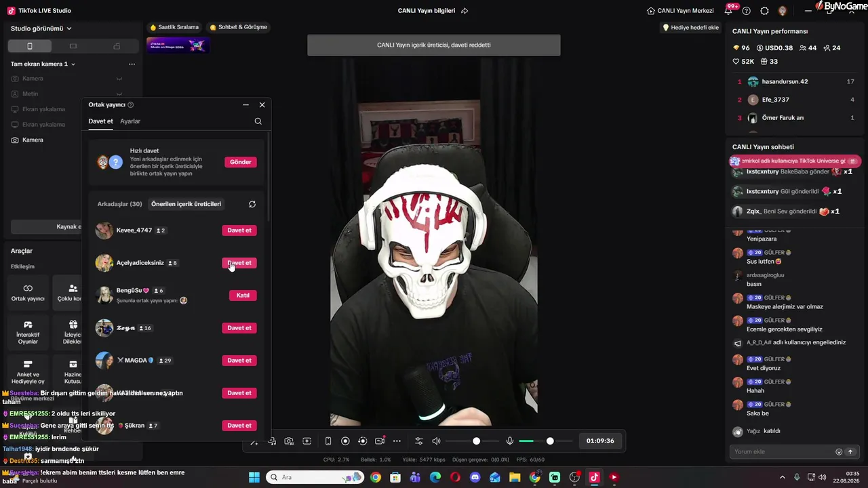Viewport: 868px width, 488px height.
Task: Mute the speaker output icon
Action: tap(436, 441)
